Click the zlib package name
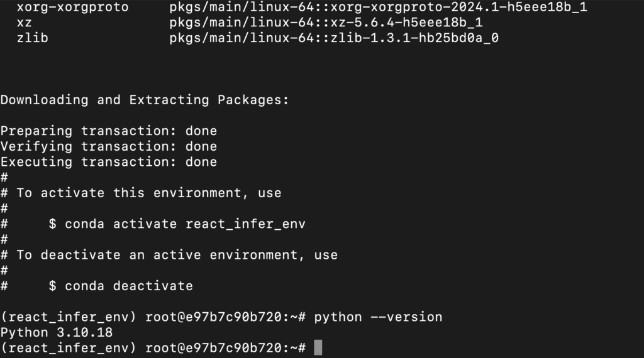 33,38
